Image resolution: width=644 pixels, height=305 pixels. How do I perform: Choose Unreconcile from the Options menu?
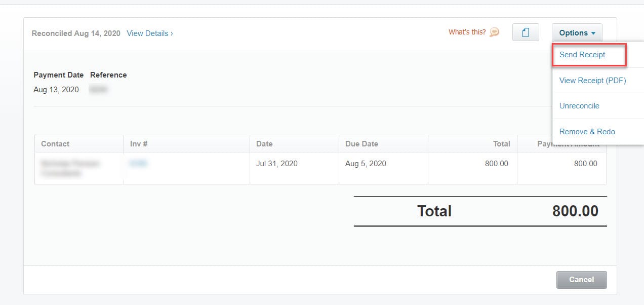coord(579,106)
